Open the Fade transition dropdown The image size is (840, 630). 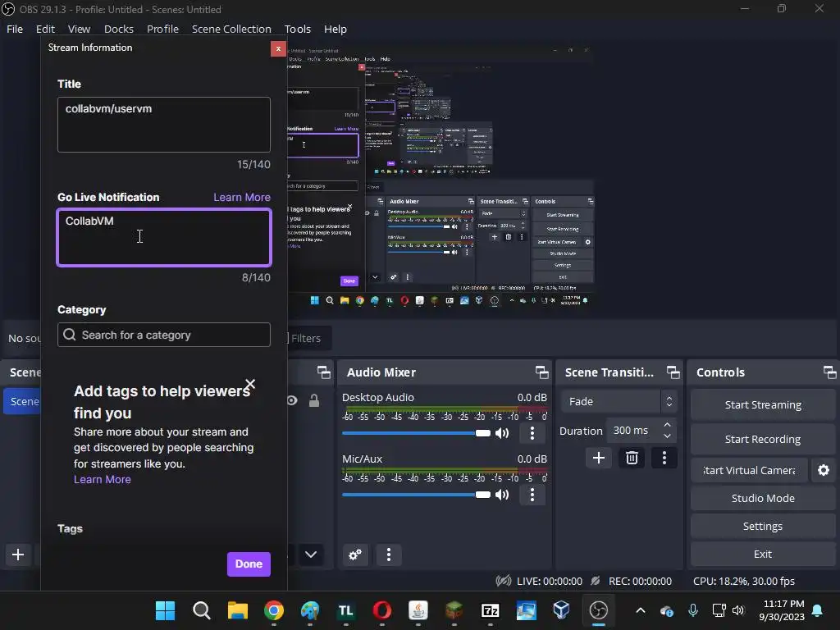point(619,401)
